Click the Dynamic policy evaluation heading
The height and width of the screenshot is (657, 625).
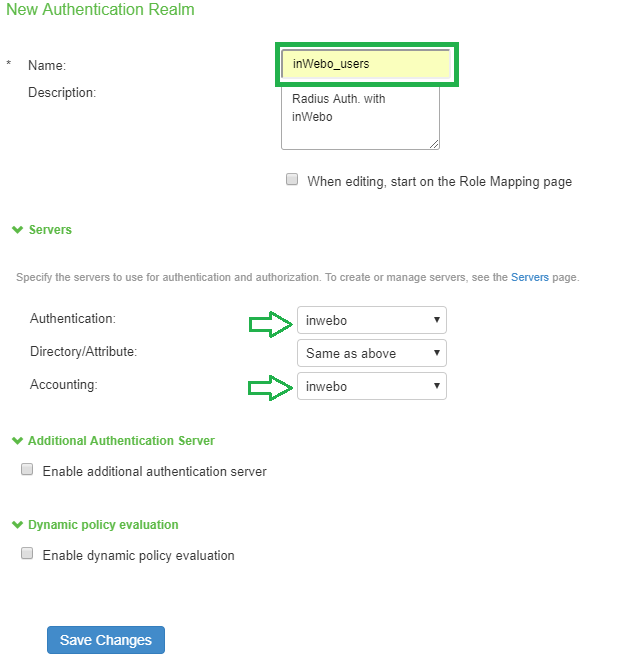tap(103, 525)
